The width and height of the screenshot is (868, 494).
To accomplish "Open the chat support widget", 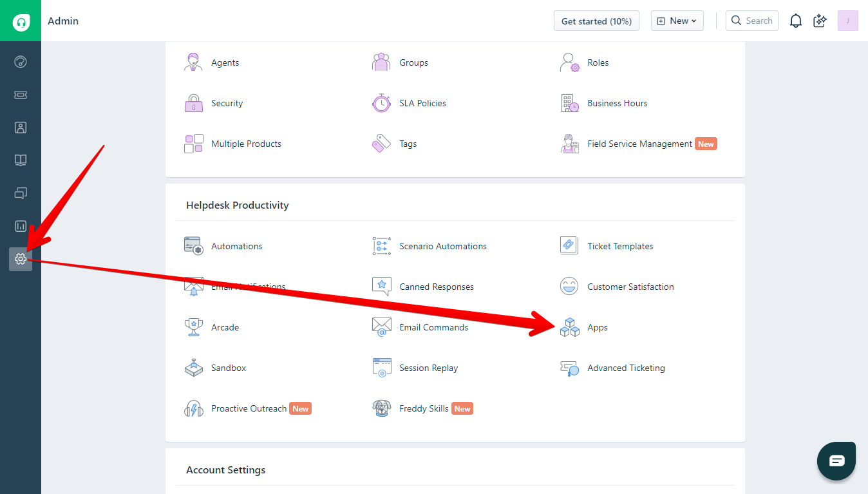I will pyautogui.click(x=836, y=461).
